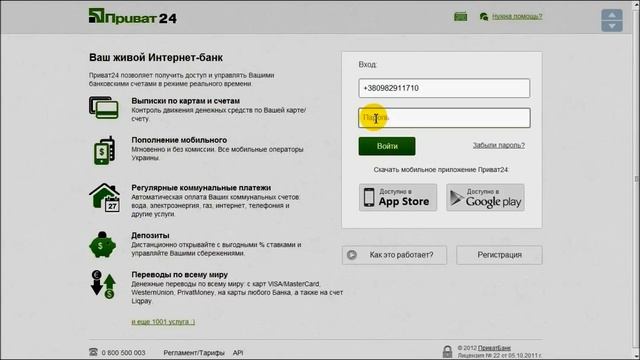Click the green 'Войти' button
The width and height of the screenshot is (640, 360).
click(x=387, y=146)
